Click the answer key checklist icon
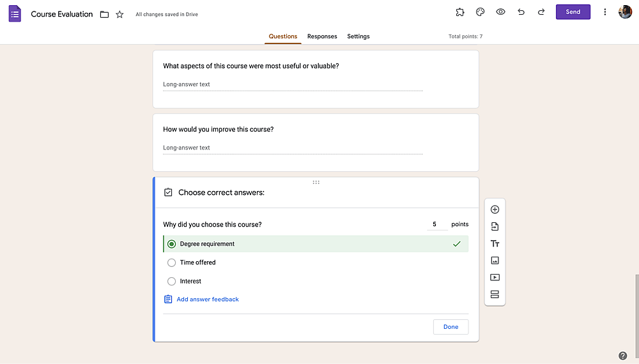This screenshot has width=639, height=364. click(168, 192)
